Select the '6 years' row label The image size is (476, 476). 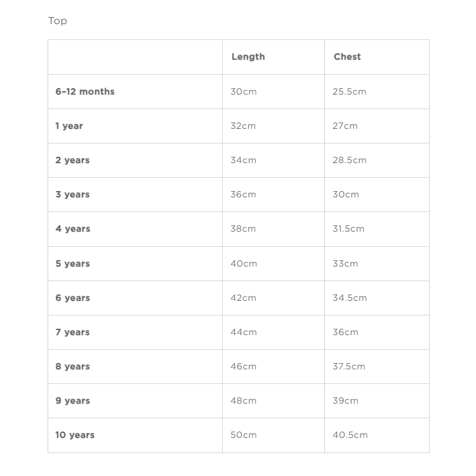pyautogui.click(x=72, y=298)
